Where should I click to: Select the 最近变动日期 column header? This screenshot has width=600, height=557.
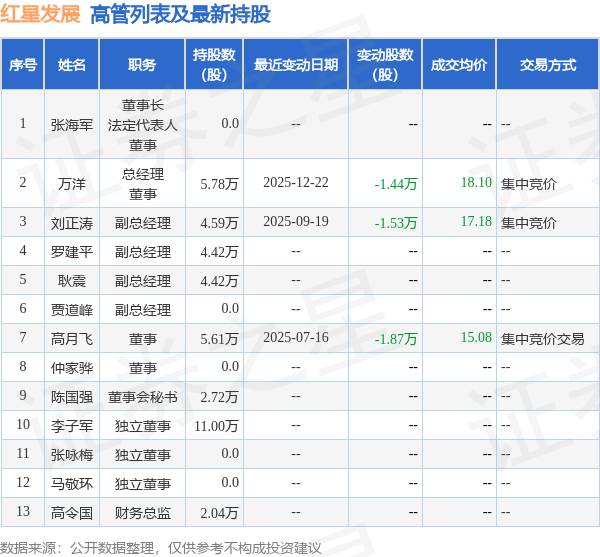(x=296, y=64)
